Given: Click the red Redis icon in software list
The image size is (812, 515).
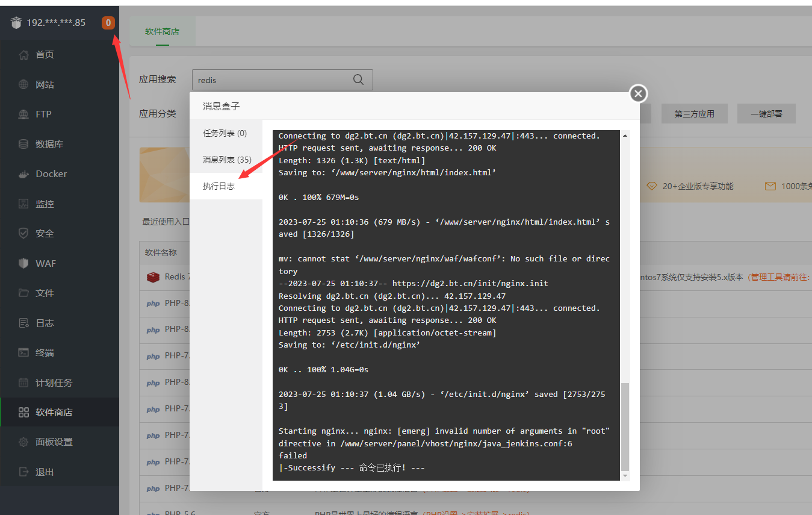Looking at the screenshot, I should (153, 277).
